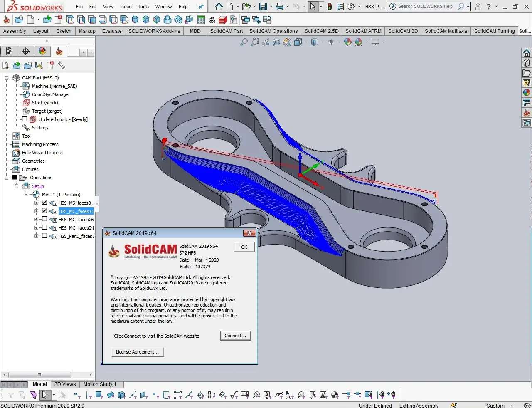Open the Select tool dropdown arrow
The height and width of the screenshot is (408, 532).
click(321, 7)
